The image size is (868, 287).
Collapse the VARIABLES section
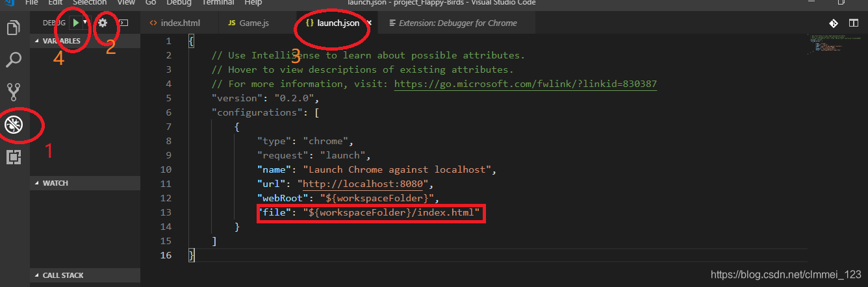click(x=85, y=41)
